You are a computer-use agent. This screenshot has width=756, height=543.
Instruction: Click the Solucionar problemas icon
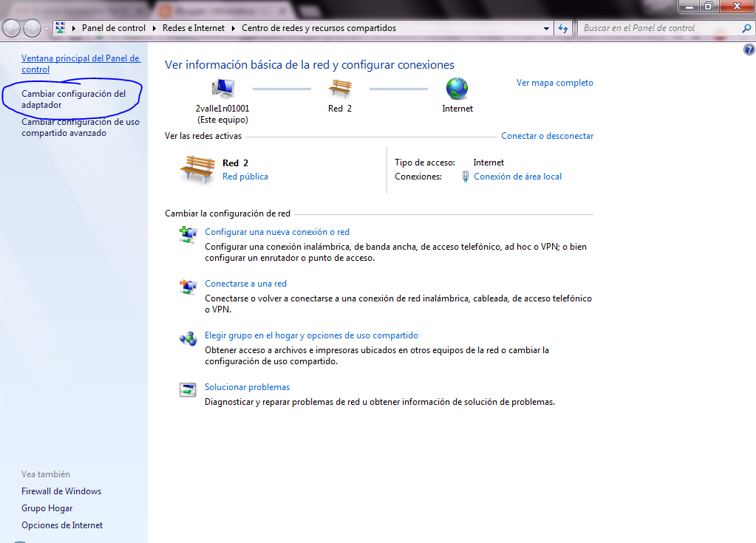click(188, 389)
